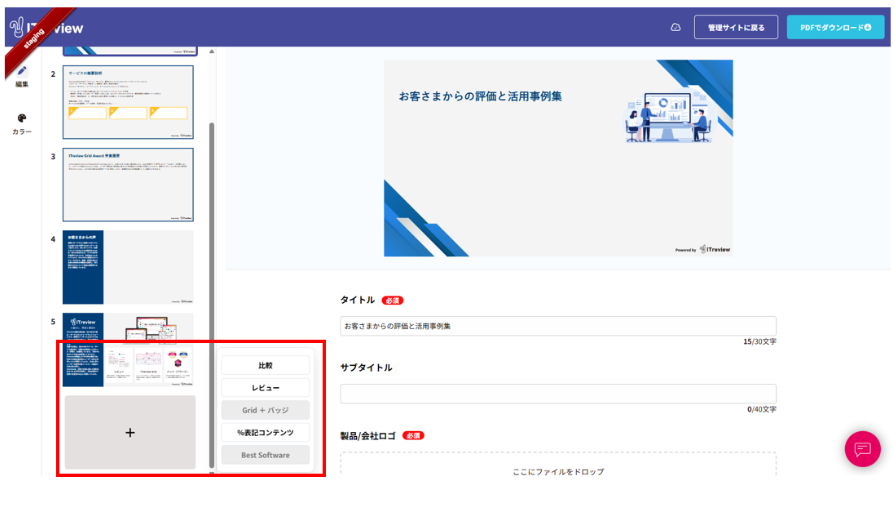This screenshot has height=530, width=894.
Task: Choose レビュー slide type option
Action: coord(265,387)
